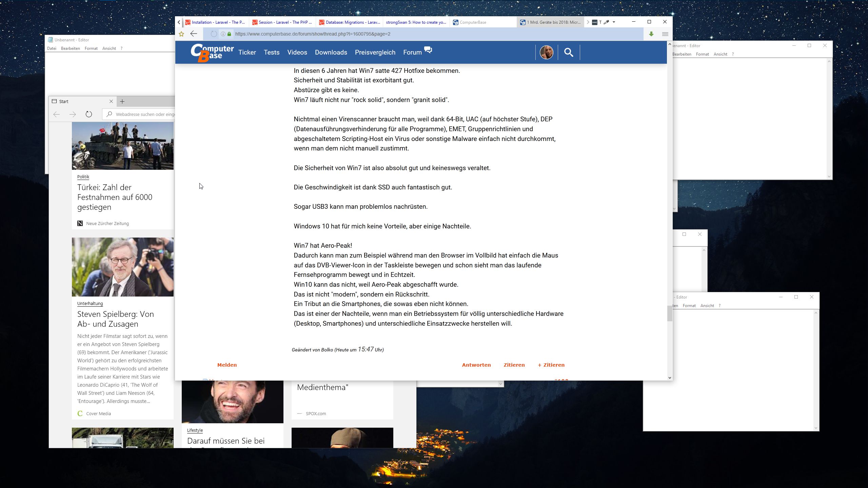Open the green downloads arrow
Image resolution: width=868 pixels, height=488 pixels.
(651, 34)
